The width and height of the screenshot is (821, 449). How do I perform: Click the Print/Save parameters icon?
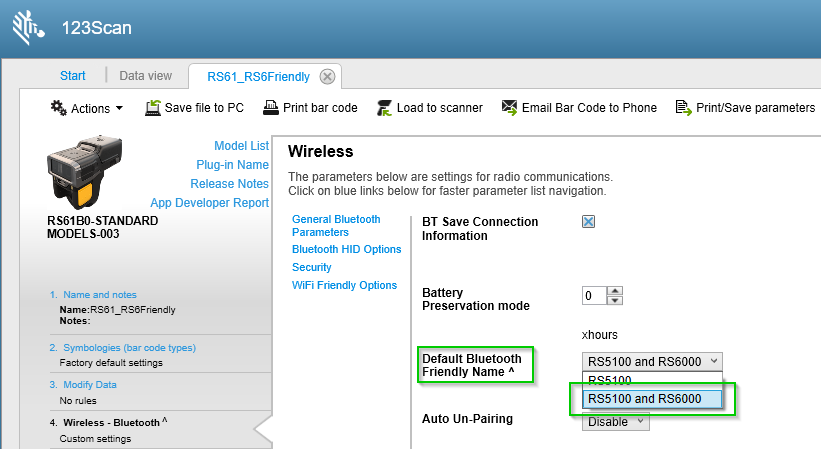[684, 108]
